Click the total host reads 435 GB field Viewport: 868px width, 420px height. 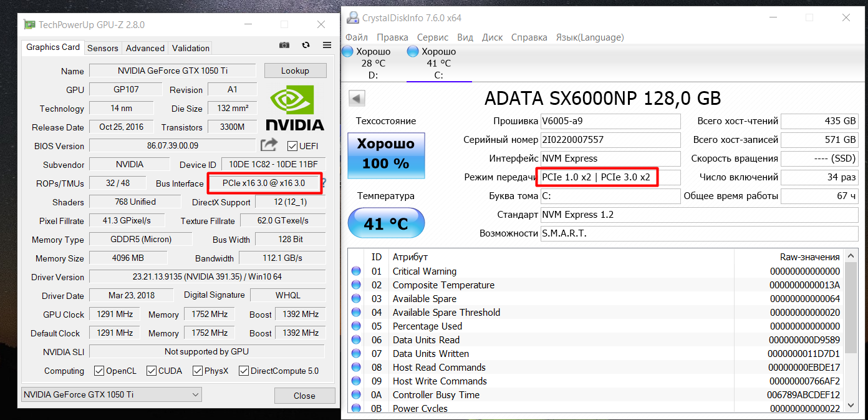click(819, 121)
